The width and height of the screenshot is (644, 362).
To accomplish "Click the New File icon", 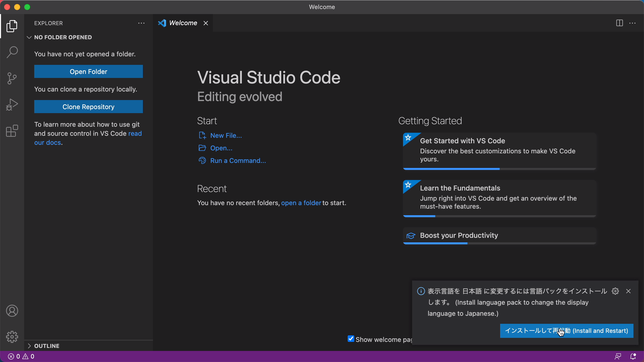I will pos(202,135).
